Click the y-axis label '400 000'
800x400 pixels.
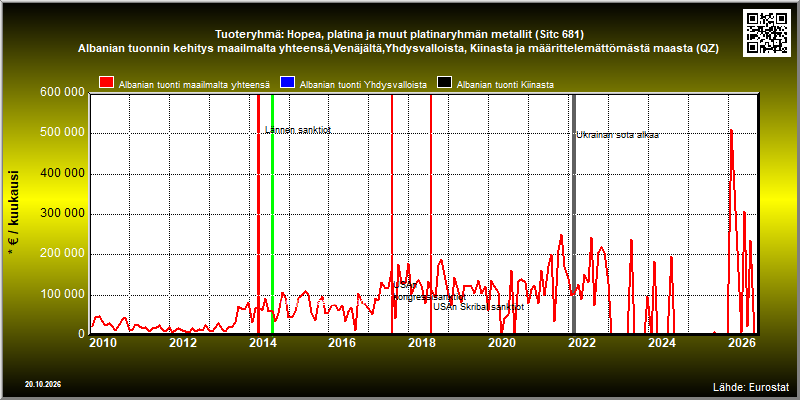tap(62, 173)
